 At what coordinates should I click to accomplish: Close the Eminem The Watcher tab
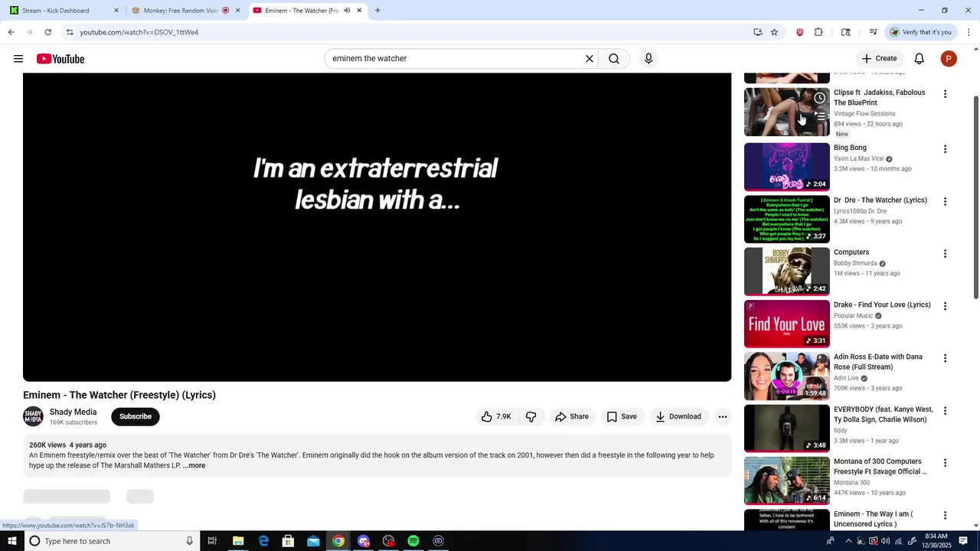(x=359, y=11)
